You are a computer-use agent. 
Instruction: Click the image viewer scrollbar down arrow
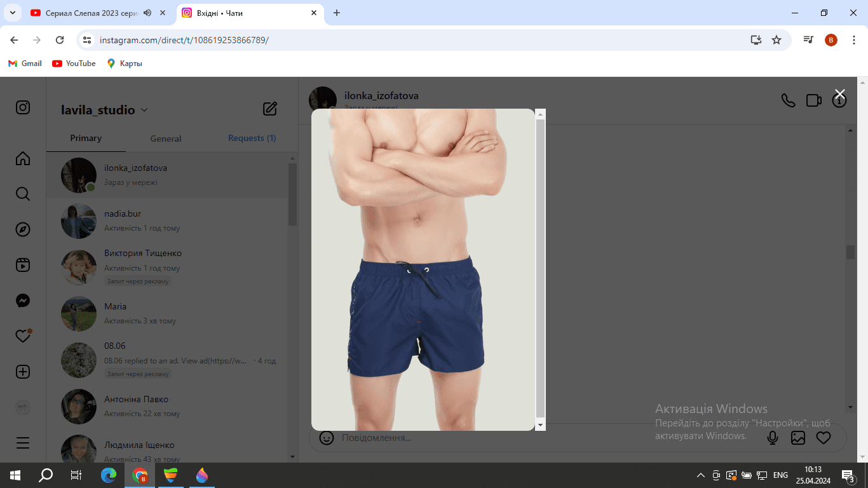(541, 425)
